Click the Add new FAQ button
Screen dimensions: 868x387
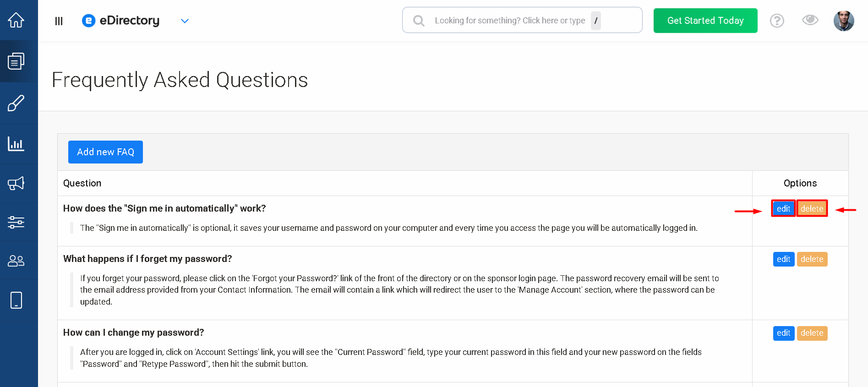[x=105, y=152]
